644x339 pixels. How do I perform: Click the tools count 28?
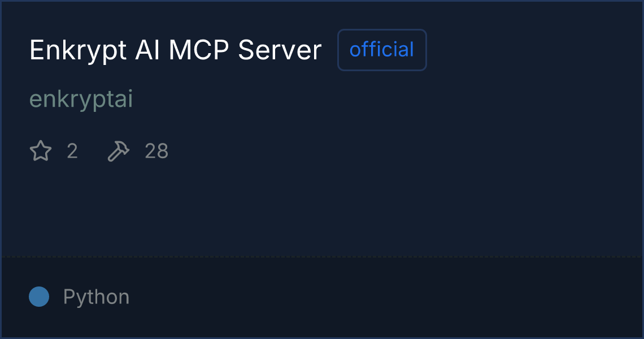[156, 151]
